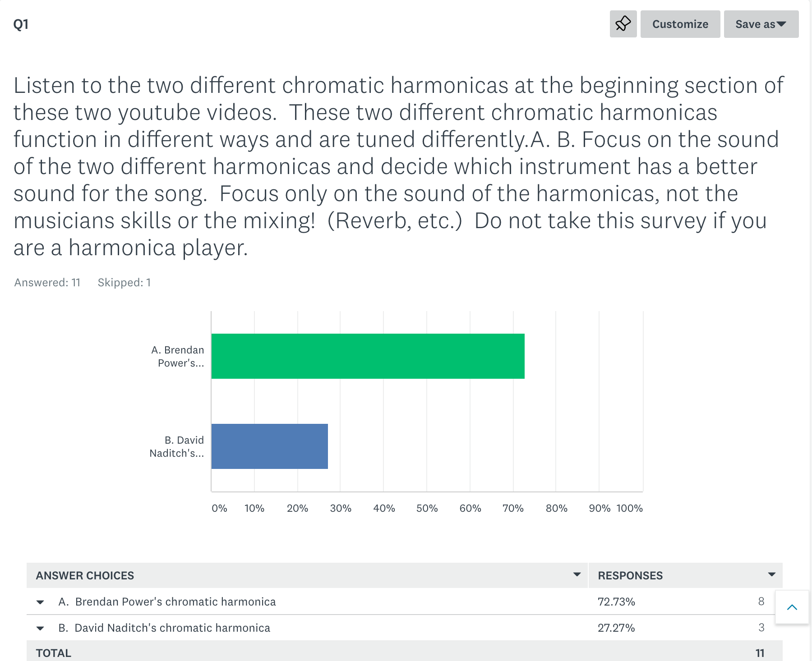Expand the David Naditch's harmonica row arrow
This screenshot has height=661, width=812.
click(x=40, y=628)
